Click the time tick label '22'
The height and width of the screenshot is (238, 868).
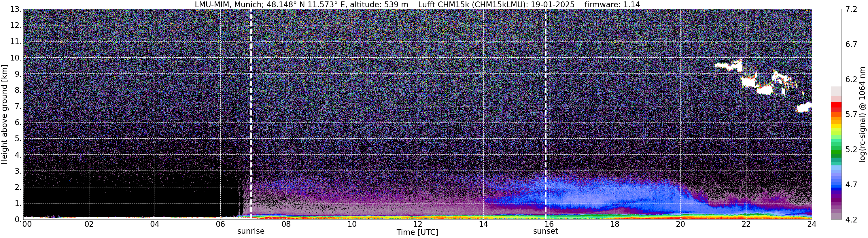tap(746, 224)
